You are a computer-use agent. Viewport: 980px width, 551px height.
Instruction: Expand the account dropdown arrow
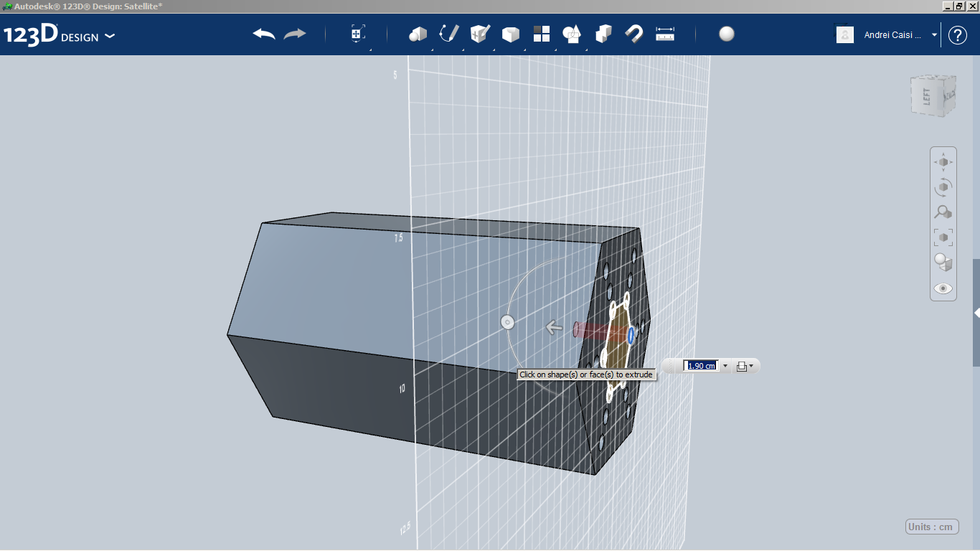pyautogui.click(x=934, y=34)
